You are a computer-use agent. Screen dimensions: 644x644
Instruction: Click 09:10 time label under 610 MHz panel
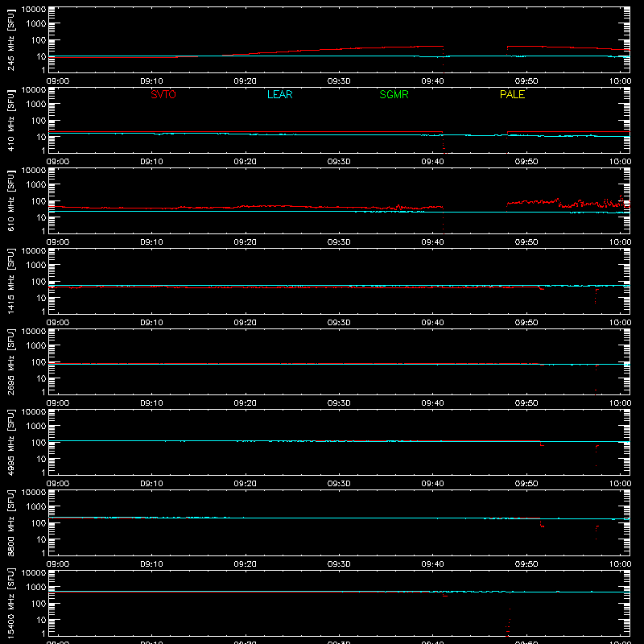tap(151, 242)
